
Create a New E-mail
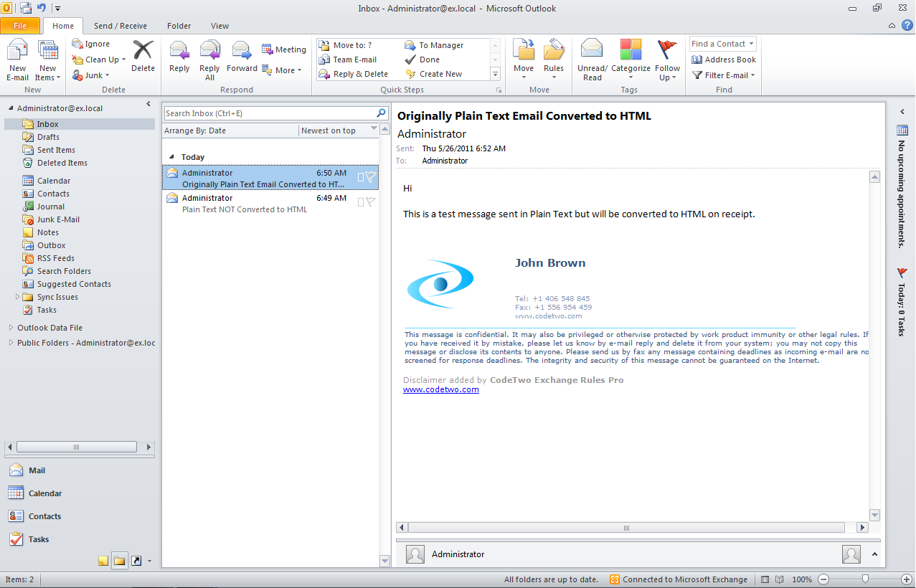pyautogui.click(x=18, y=61)
